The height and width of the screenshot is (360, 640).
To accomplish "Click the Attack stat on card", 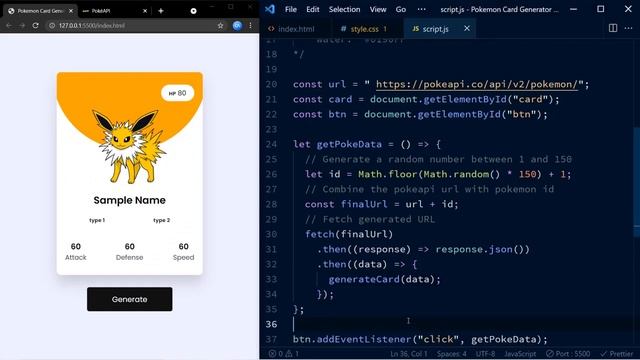I will 76,252.
